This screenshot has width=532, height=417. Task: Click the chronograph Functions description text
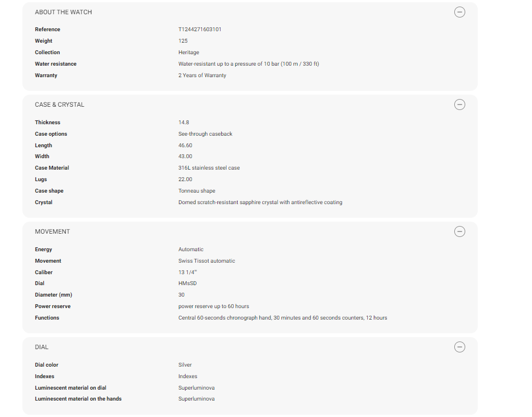click(282, 318)
